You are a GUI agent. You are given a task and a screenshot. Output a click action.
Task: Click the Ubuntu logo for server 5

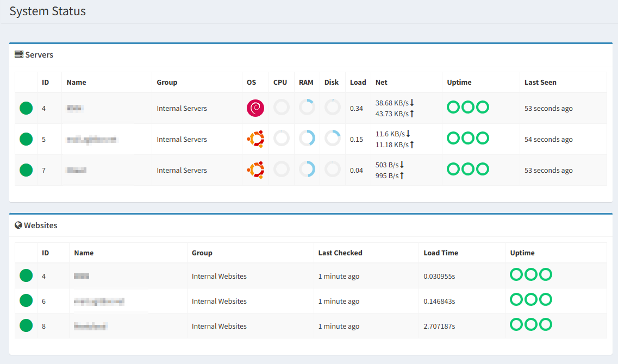click(255, 139)
